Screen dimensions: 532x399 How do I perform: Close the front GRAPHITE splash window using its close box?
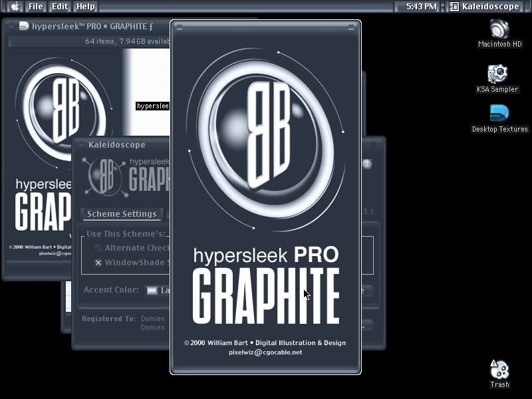180,27
